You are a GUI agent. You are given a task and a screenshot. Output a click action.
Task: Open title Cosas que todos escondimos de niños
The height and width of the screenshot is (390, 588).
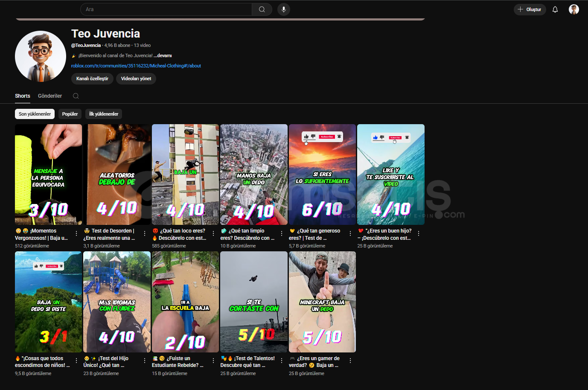click(x=42, y=362)
